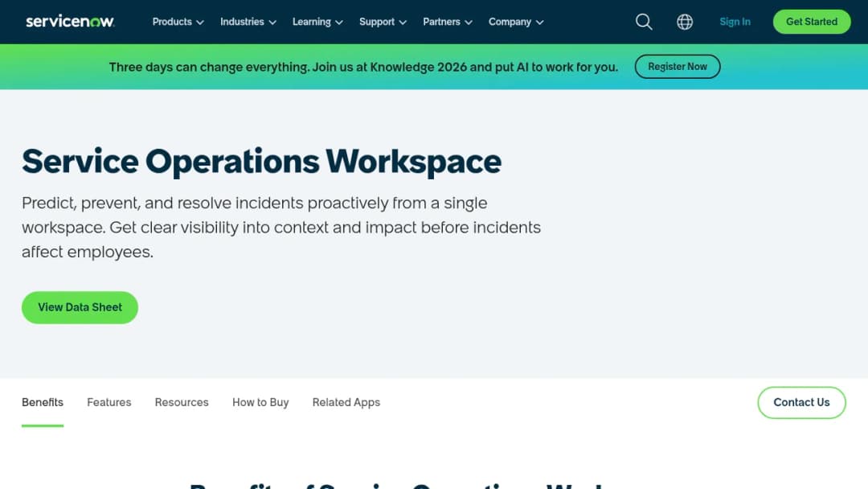Expand the Industries dropdown menu
Image resolution: width=868 pixels, height=489 pixels.
click(248, 22)
